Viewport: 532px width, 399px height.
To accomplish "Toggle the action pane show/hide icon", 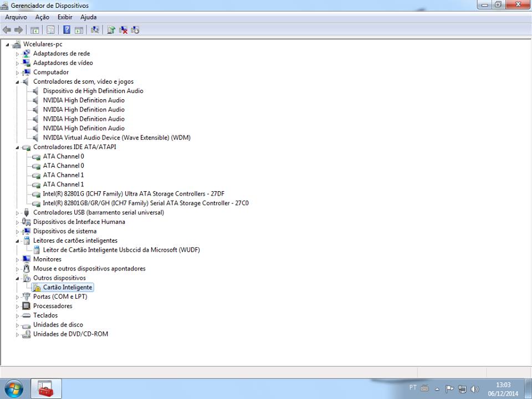I will click(x=79, y=30).
